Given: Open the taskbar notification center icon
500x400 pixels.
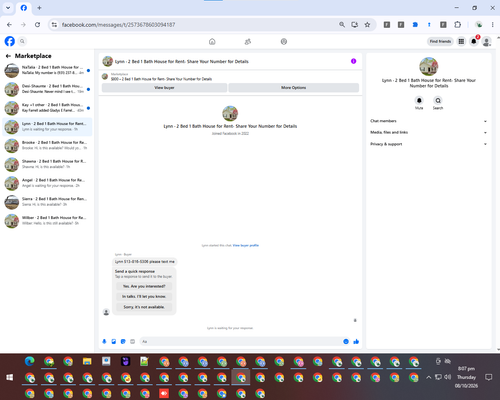Looking at the screenshot, I should point(489,377).
